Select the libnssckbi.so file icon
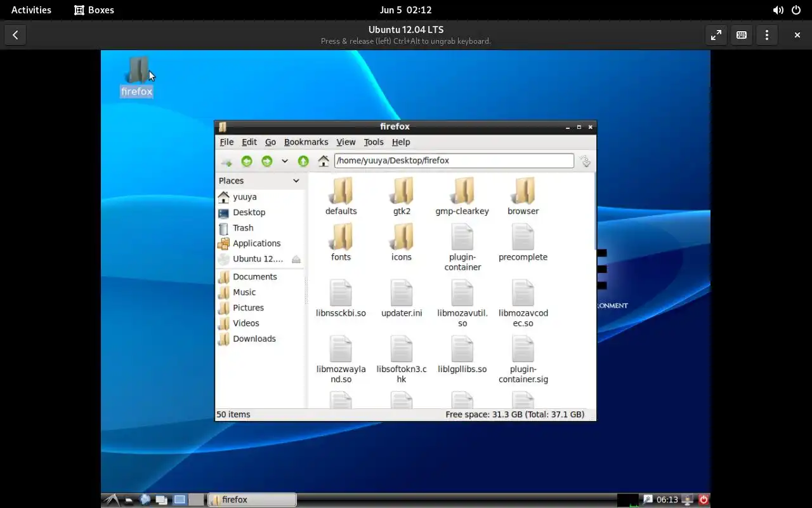812x508 pixels. (x=341, y=293)
